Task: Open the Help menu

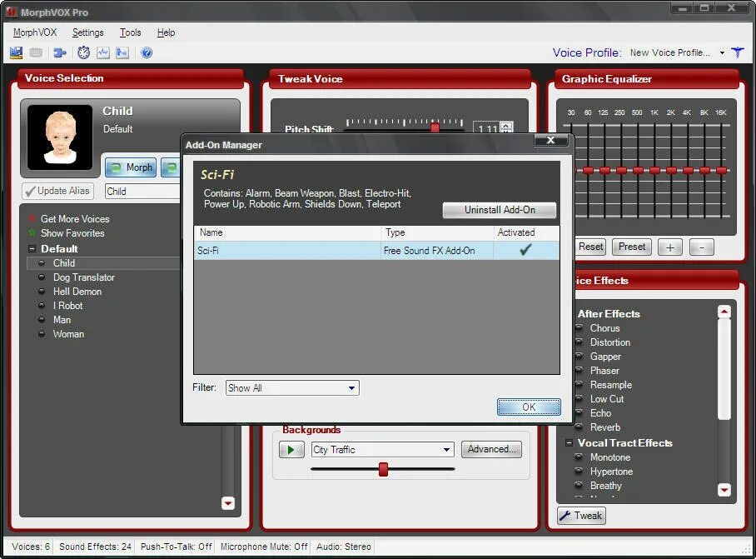Action: click(x=166, y=32)
